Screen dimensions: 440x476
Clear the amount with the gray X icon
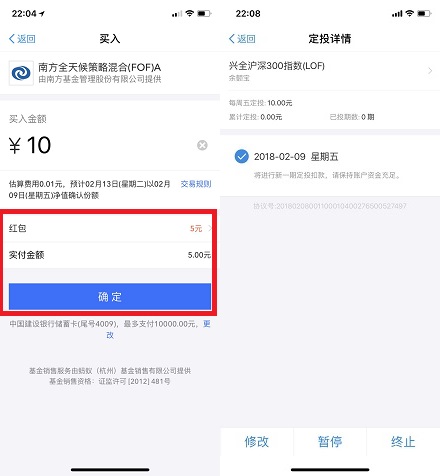click(202, 145)
